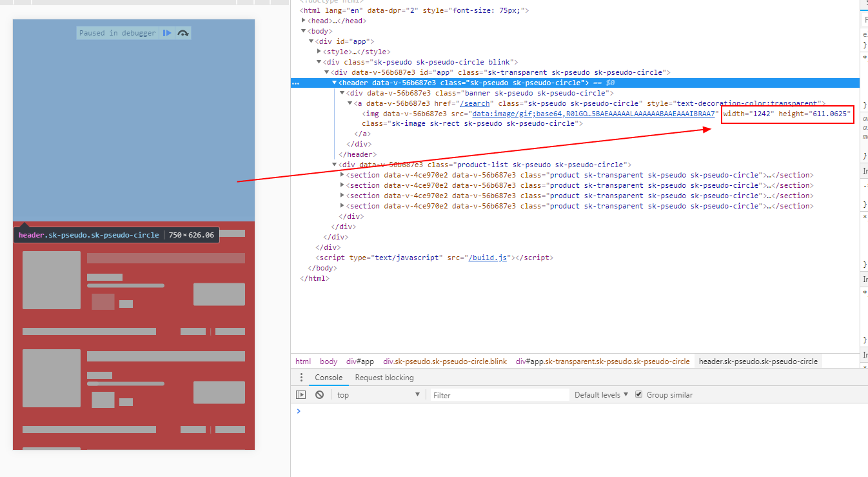The height and width of the screenshot is (477, 868).
Task: Select the script type text/javascript row
Action: (575, 258)
